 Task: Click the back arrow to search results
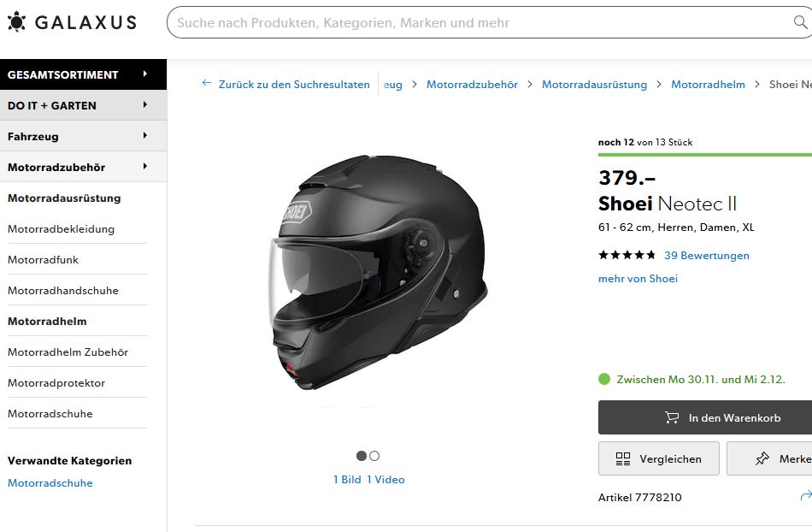coord(206,84)
